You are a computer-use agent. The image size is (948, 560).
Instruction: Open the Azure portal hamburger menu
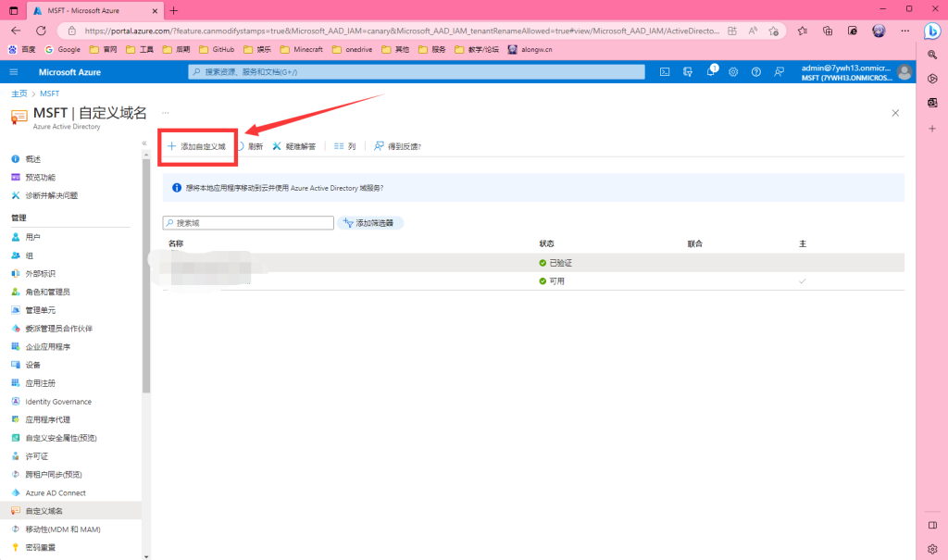tap(13, 72)
